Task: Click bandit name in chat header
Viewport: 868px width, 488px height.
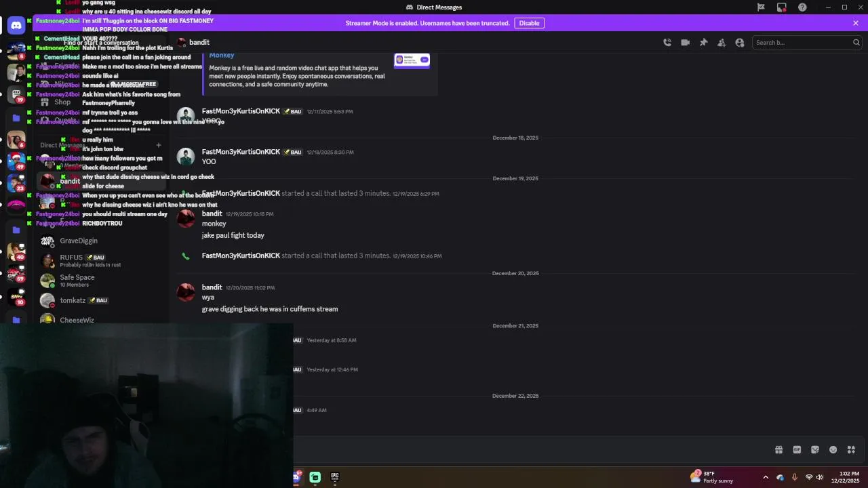Action: coord(199,42)
